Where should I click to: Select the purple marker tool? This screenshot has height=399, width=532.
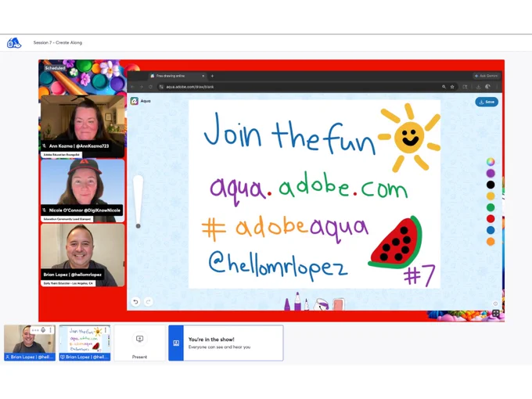[297, 301]
